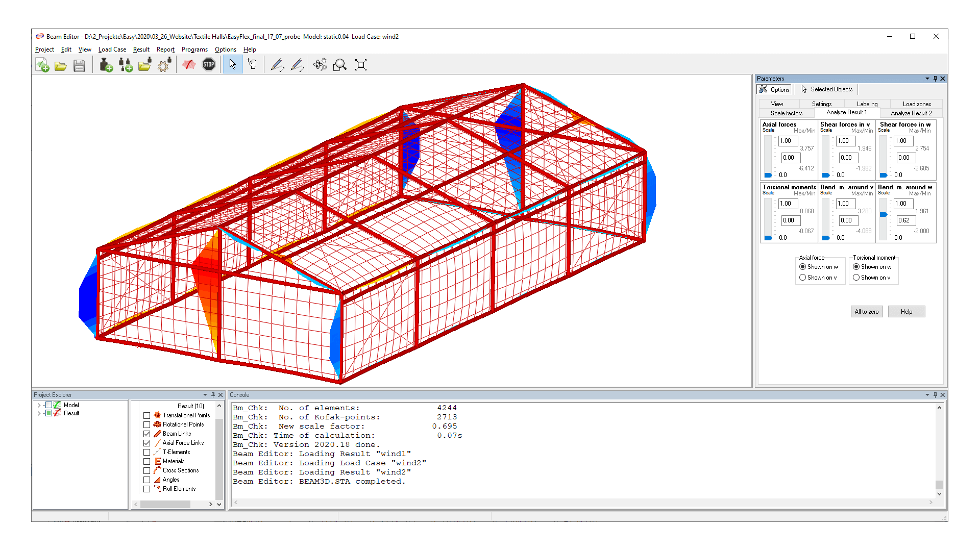
Task: Click the Bend. m. around w scale slider
Action: pyautogui.click(x=884, y=215)
